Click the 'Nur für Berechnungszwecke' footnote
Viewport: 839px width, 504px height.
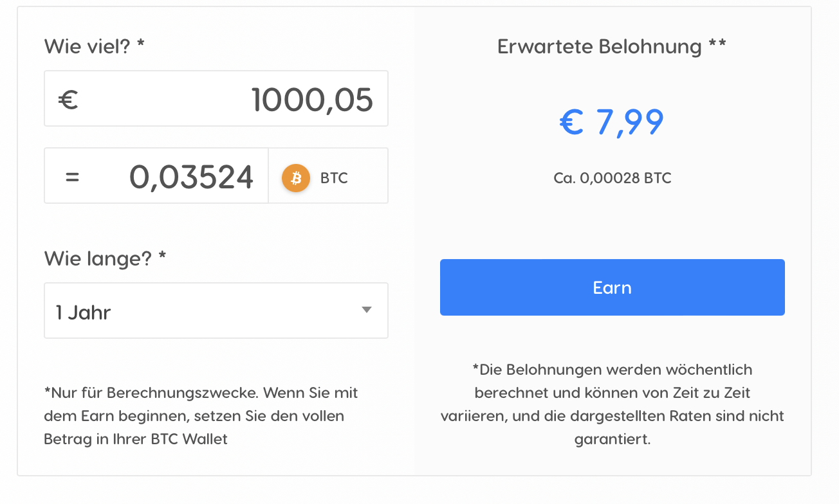tap(201, 415)
